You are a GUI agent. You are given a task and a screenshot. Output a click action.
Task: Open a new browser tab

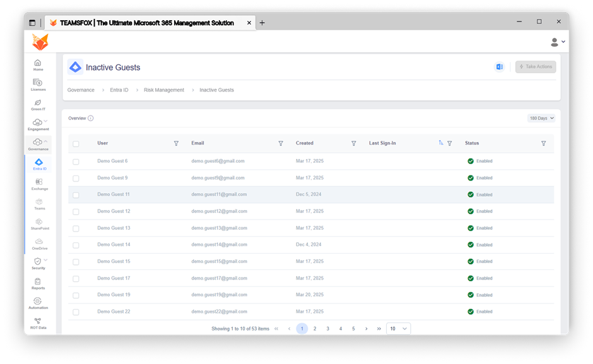click(x=262, y=23)
